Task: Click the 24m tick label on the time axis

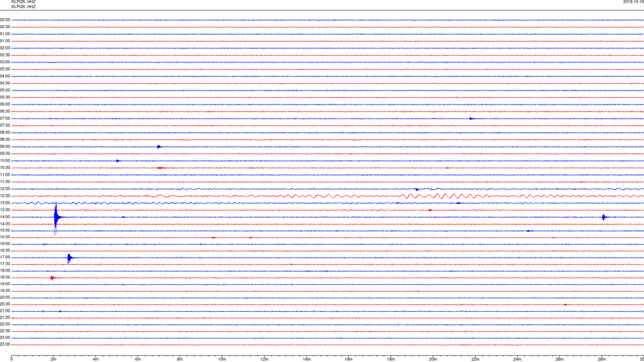Action: click(x=517, y=359)
